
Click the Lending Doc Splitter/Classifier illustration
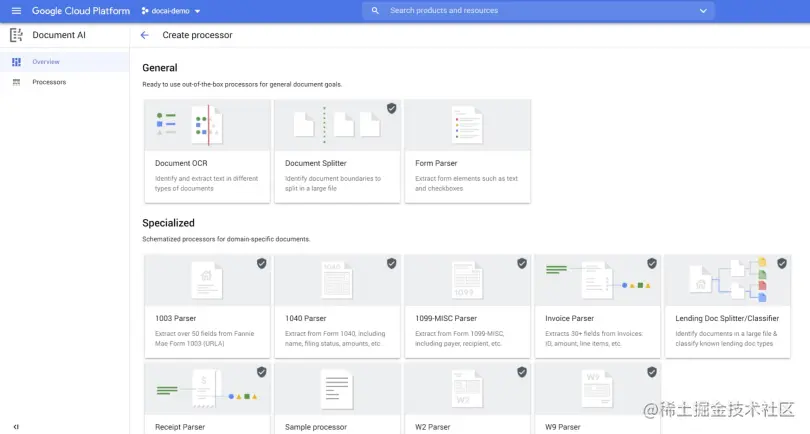pos(728,280)
